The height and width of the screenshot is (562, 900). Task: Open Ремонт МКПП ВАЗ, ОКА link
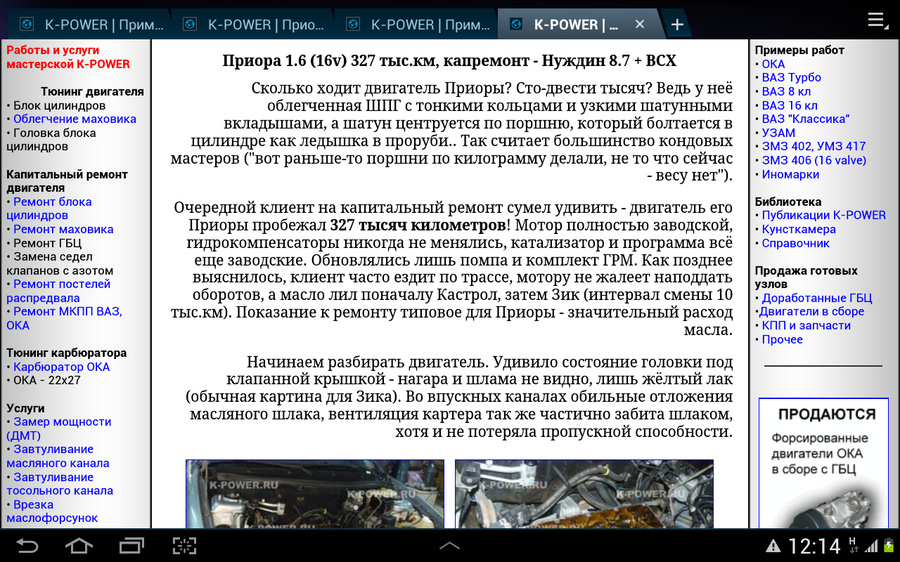[x=64, y=318]
